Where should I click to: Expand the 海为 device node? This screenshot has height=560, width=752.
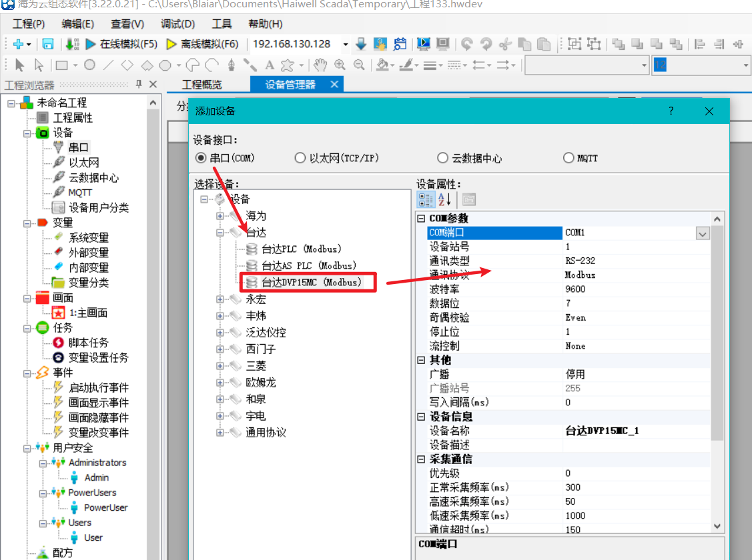coord(220,216)
